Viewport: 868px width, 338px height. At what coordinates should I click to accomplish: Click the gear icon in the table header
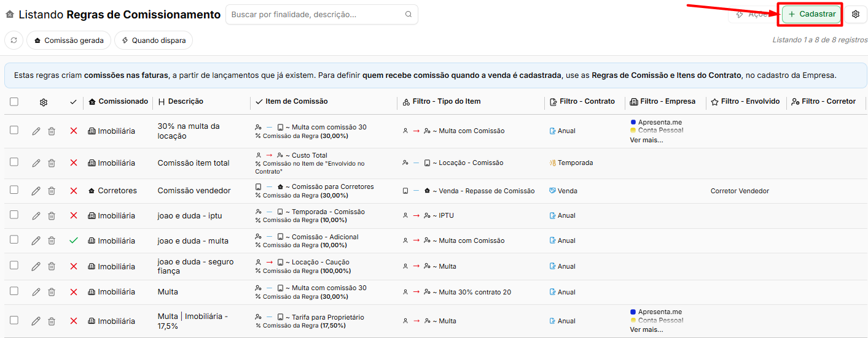[x=43, y=102]
